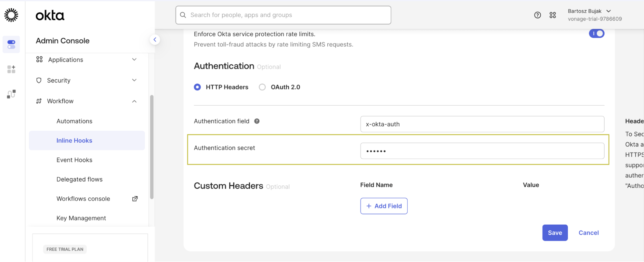Open the apps grid icon in header
This screenshot has height=262, width=644.
(x=553, y=15)
